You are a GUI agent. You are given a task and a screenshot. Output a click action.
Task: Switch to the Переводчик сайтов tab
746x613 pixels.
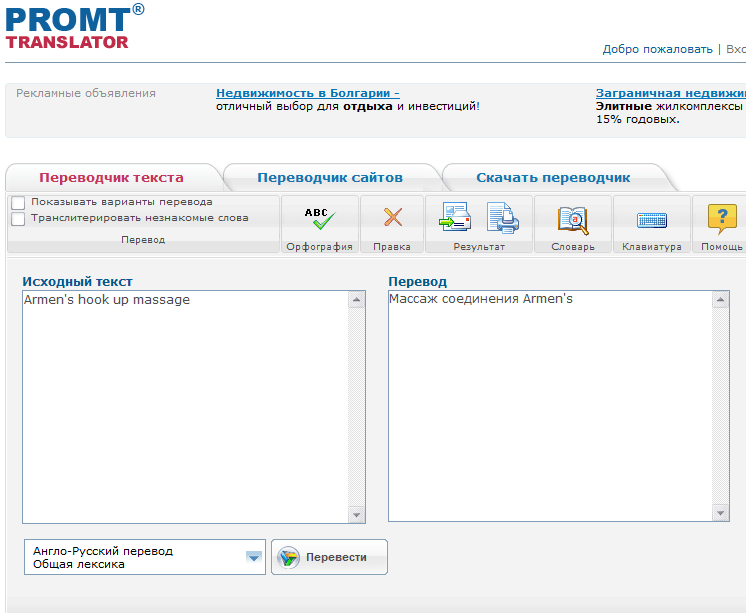330,178
